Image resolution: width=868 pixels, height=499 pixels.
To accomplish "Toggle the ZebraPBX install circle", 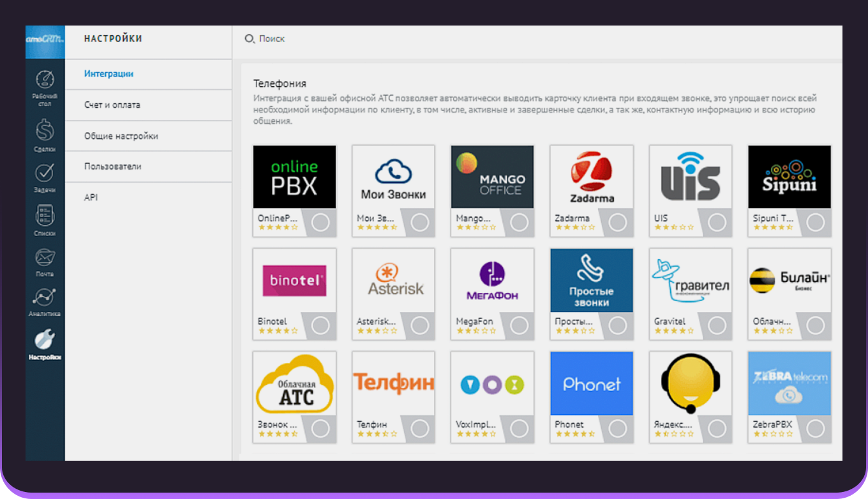I will 816,428.
